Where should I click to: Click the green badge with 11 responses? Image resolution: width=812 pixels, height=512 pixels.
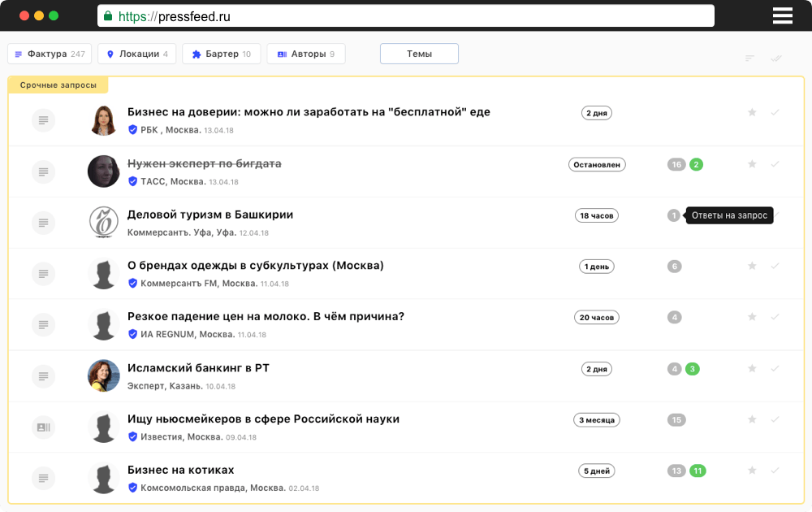(698, 471)
